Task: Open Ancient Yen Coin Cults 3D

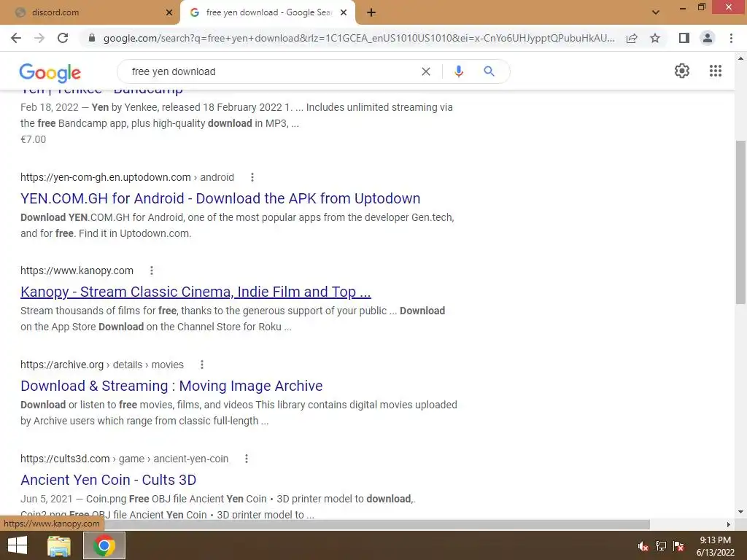Action: [108, 480]
